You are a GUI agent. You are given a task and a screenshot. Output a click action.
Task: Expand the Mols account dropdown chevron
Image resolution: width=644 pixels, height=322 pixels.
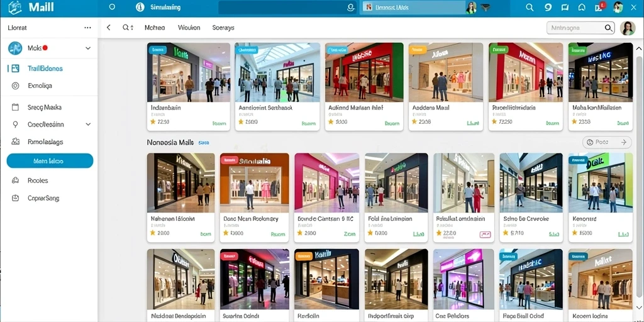click(88, 48)
